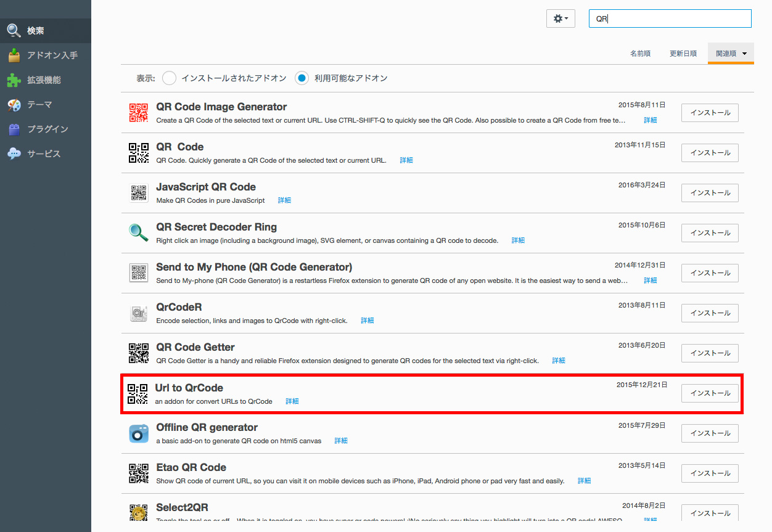Install the QR Code add-on
Viewport: 772px width, 532px height.
[710, 153]
